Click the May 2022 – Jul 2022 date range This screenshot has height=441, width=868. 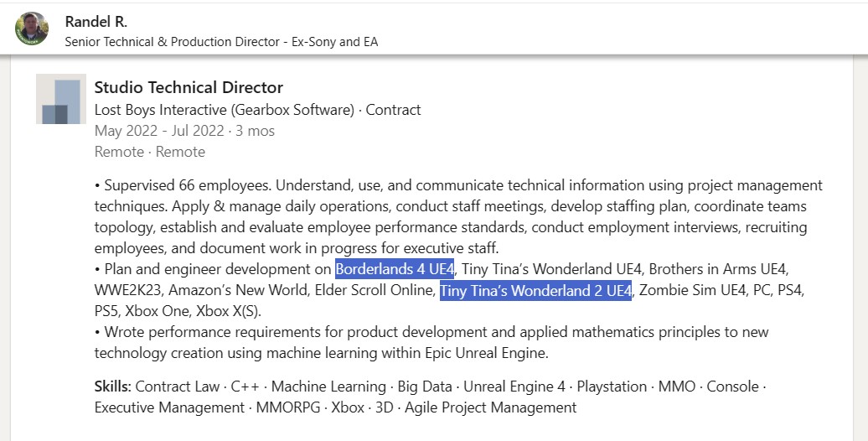point(159,131)
